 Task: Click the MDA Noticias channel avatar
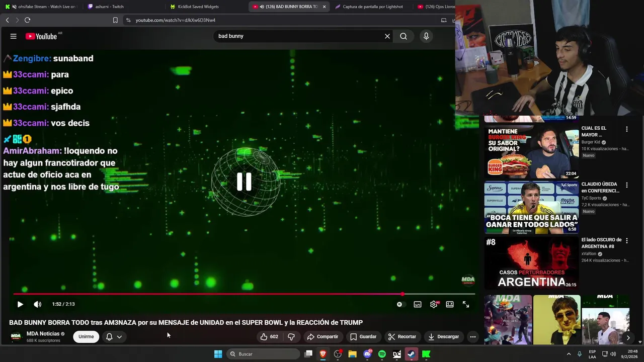pos(16,337)
